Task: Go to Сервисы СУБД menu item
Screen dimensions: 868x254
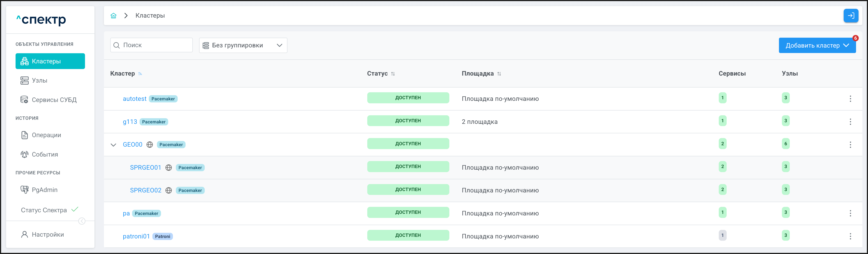Action: 54,100
